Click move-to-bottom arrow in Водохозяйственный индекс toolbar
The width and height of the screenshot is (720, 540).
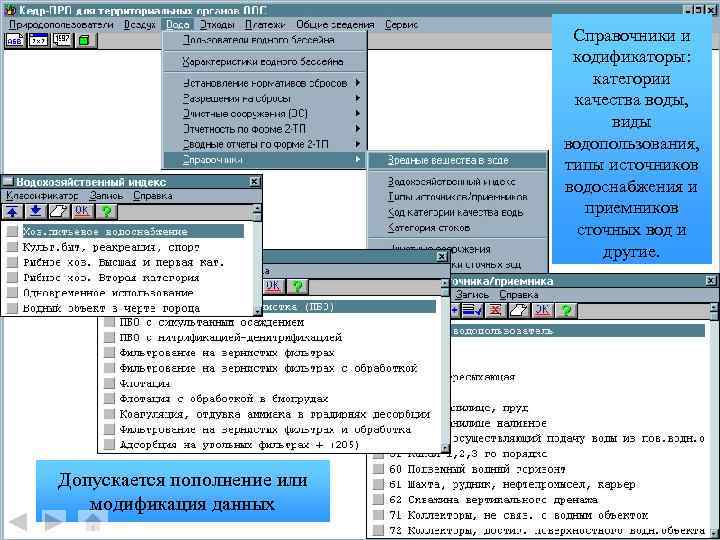[x=36, y=212]
